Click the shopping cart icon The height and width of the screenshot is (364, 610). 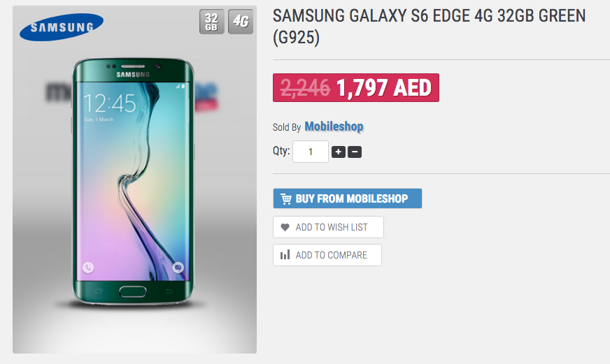286,199
